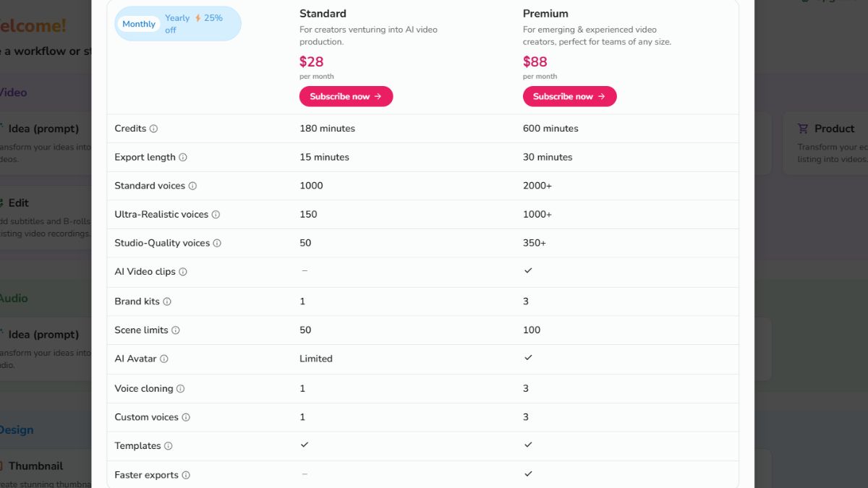Show info for Templates row
The image size is (868, 488).
(x=169, y=446)
